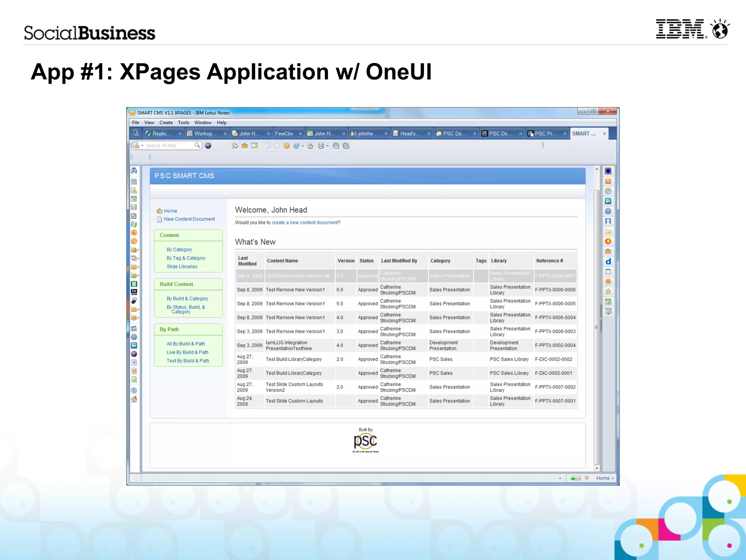The height and width of the screenshot is (560, 746).
Task: Click 'create a new content document' link
Action: tap(305, 223)
